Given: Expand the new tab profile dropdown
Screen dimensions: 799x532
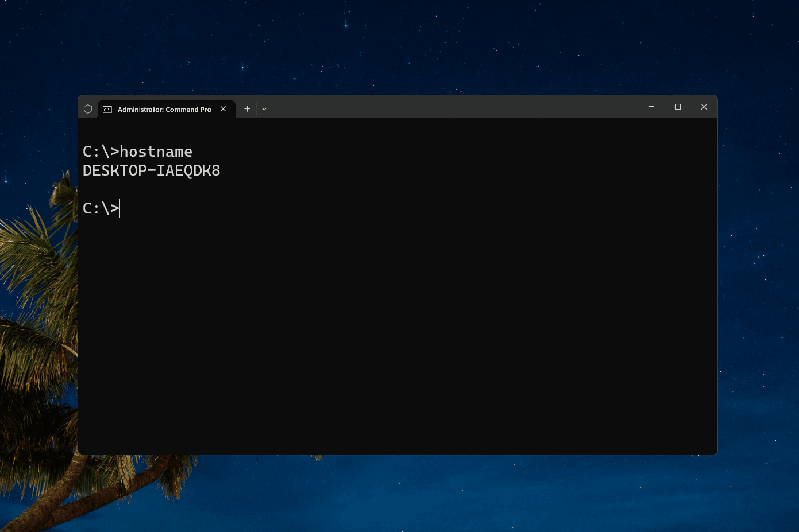Looking at the screenshot, I should (x=264, y=109).
